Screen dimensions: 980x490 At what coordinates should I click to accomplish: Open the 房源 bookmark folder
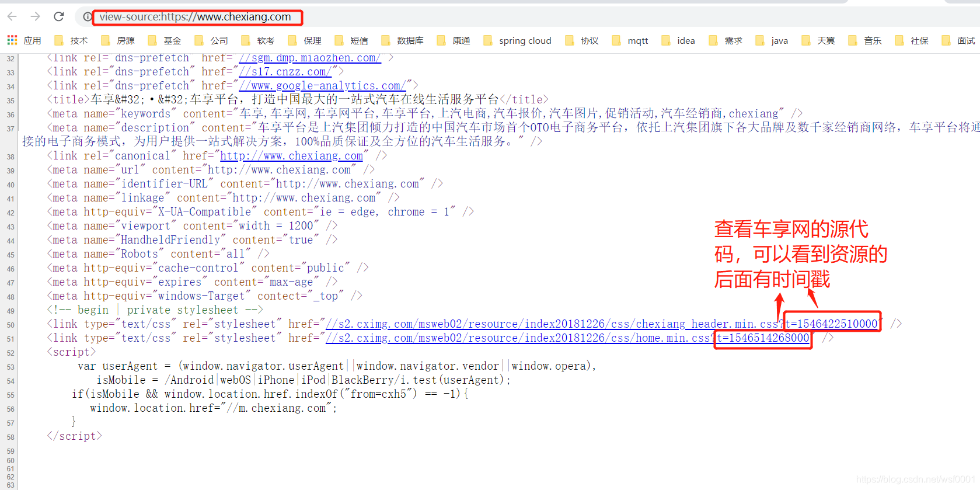click(117, 40)
